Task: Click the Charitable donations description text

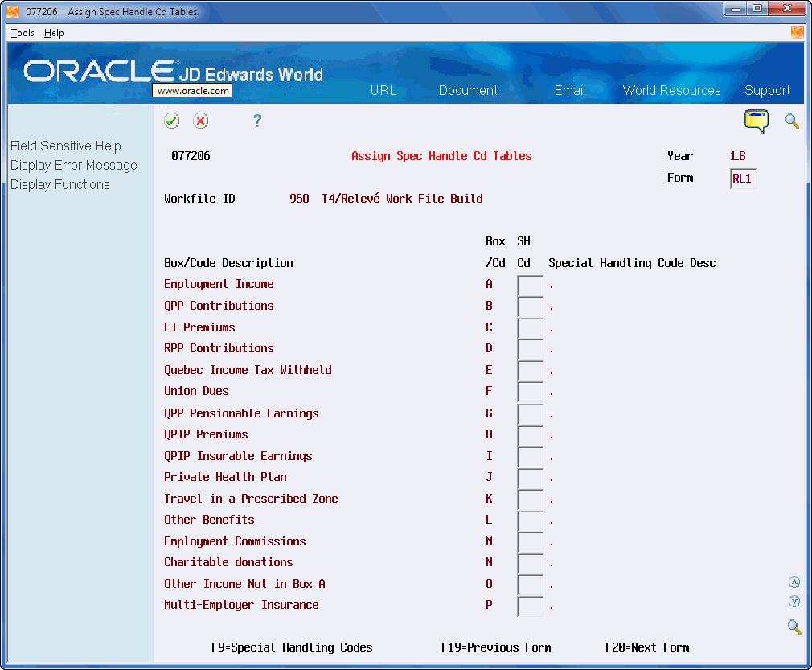Action: [x=228, y=562]
